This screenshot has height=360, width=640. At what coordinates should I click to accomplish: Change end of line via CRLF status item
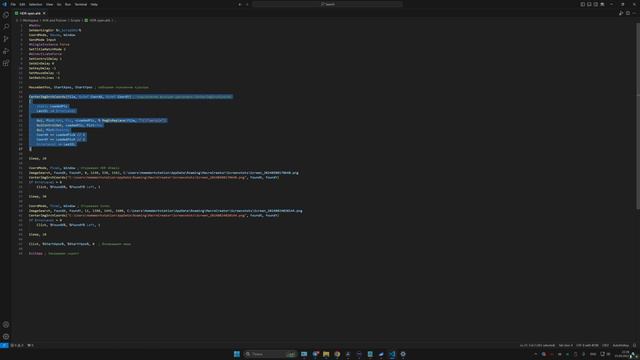pos(605,345)
